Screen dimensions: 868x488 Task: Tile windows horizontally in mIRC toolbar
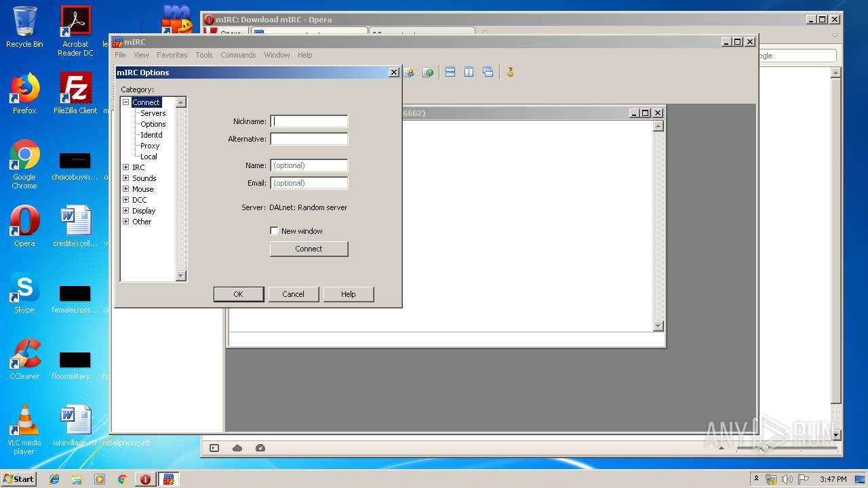click(x=450, y=72)
